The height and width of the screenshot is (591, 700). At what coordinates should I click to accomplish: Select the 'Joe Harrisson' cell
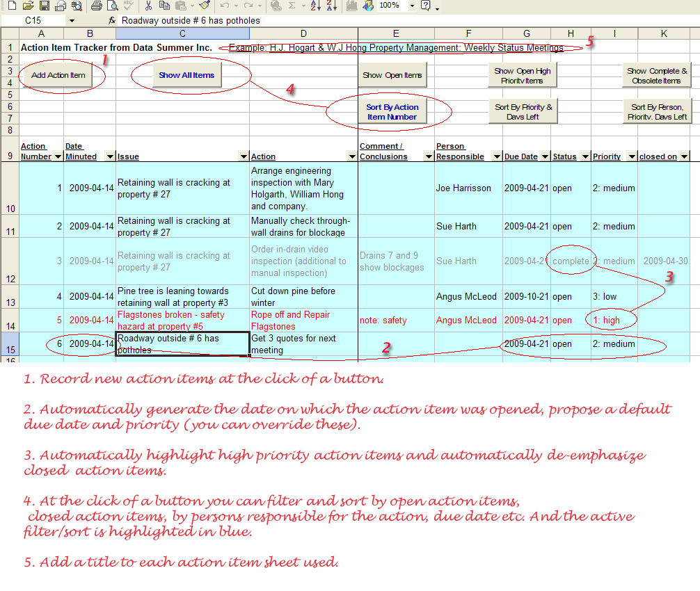click(x=469, y=188)
